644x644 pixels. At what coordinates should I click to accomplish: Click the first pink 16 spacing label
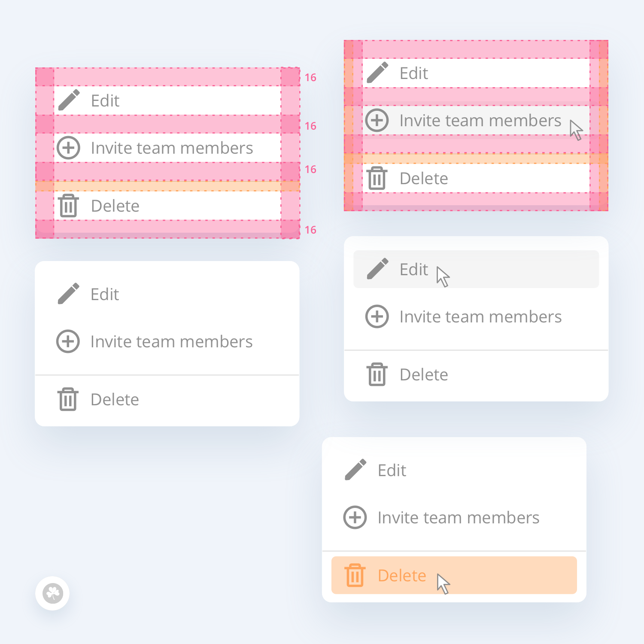[x=310, y=77]
